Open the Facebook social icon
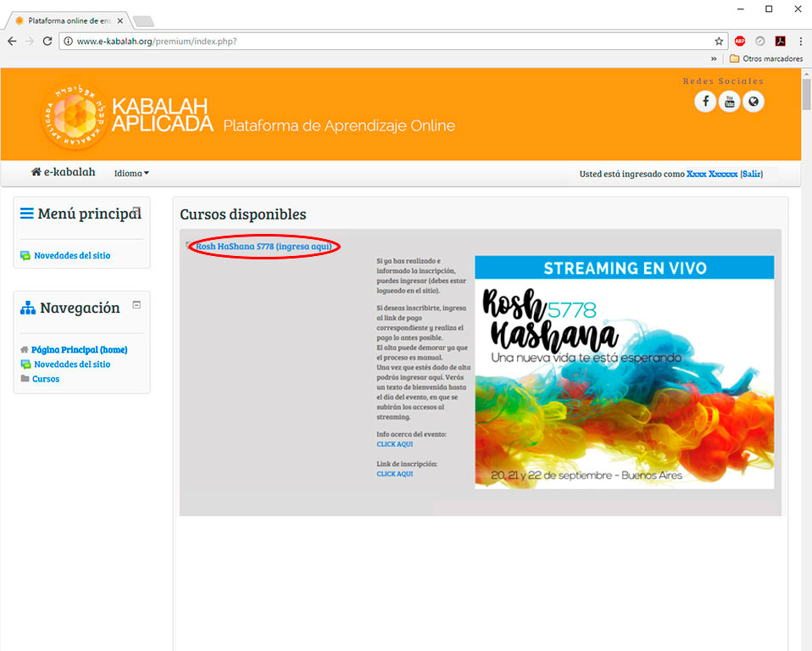 click(705, 101)
